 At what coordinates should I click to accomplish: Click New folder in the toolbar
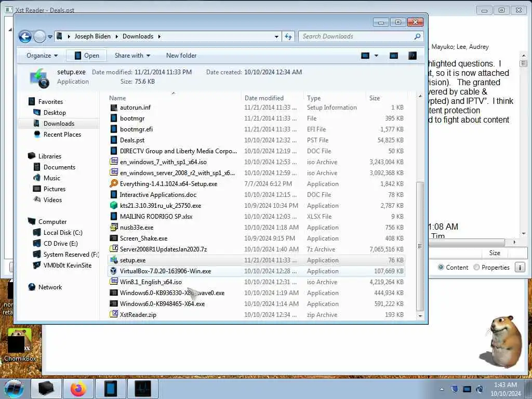181,55
